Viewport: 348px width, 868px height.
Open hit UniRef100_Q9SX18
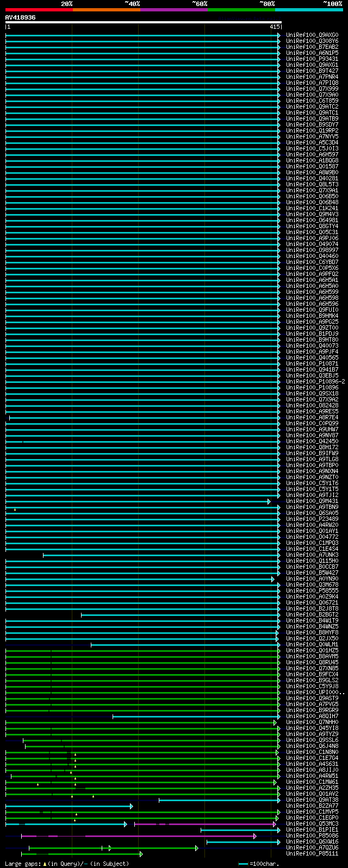click(312, 394)
